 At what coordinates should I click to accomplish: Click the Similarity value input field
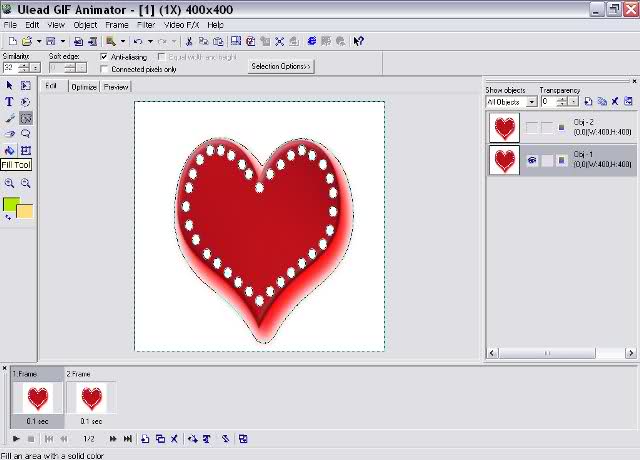(x=11, y=68)
